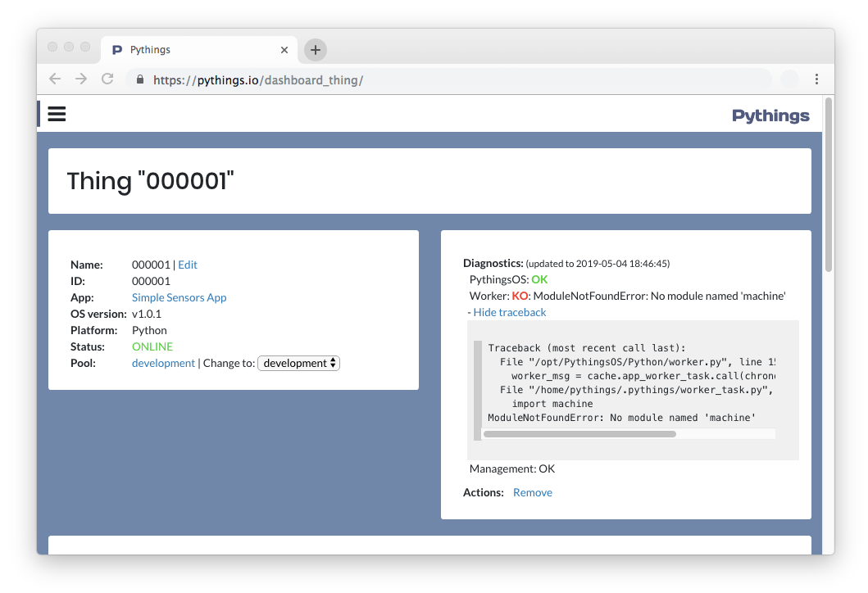Click the Pythings tab favicon

tap(117, 50)
